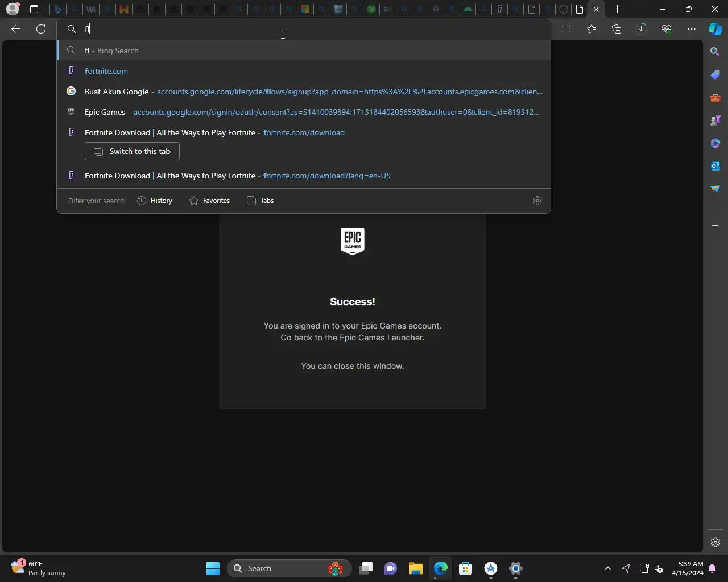Open Task View on the taskbar

366,568
